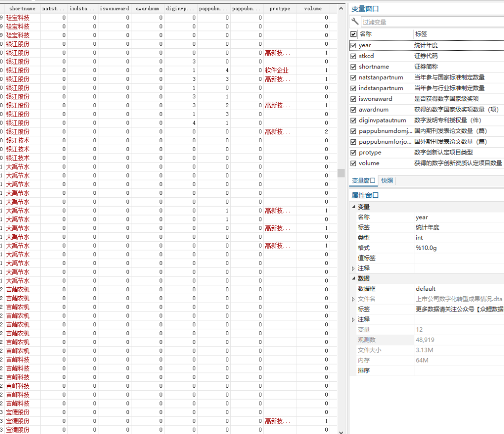Select the 变量窗口 tab
The width and height of the screenshot is (504, 434).
click(x=364, y=181)
